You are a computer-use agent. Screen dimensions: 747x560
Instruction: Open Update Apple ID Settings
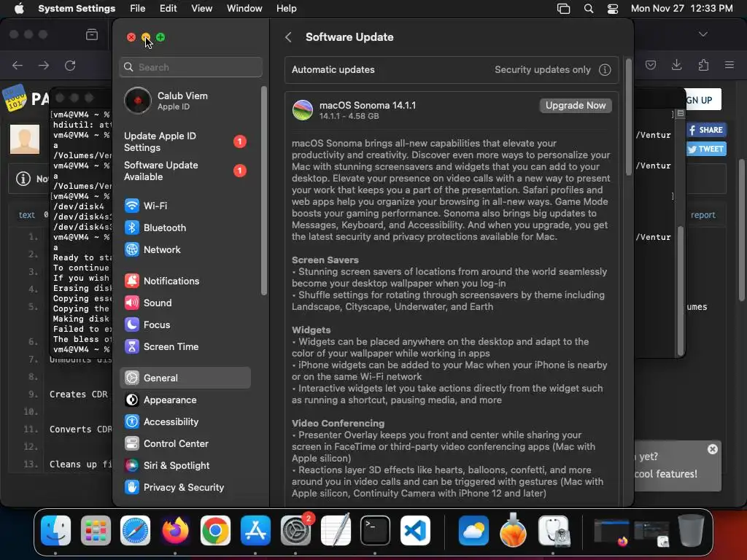pyautogui.click(x=185, y=142)
